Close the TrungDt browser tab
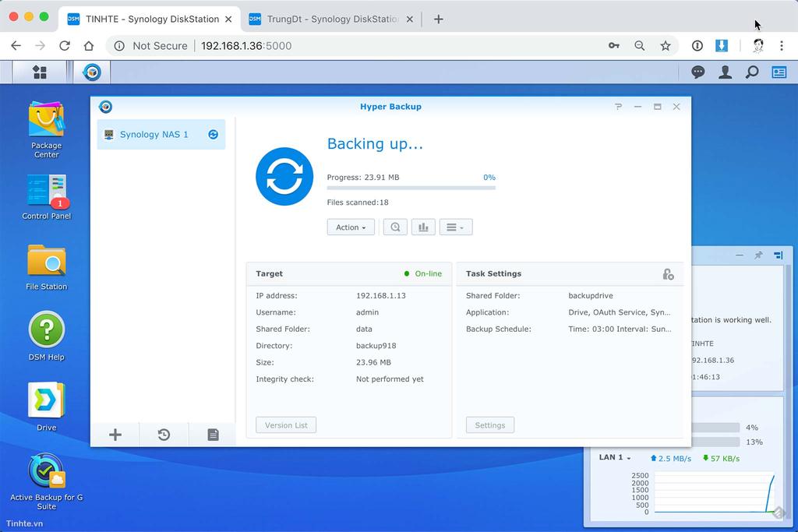This screenshot has width=798, height=532. pos(410,19)
